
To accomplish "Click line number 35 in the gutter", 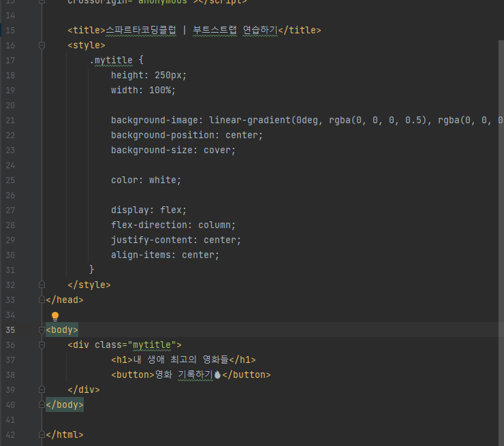I will [x=10, y=330].
